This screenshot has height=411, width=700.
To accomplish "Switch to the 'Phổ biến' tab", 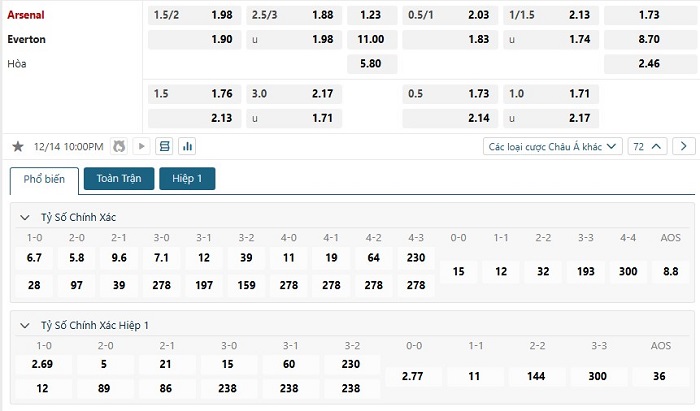I will tap(44, 179).
